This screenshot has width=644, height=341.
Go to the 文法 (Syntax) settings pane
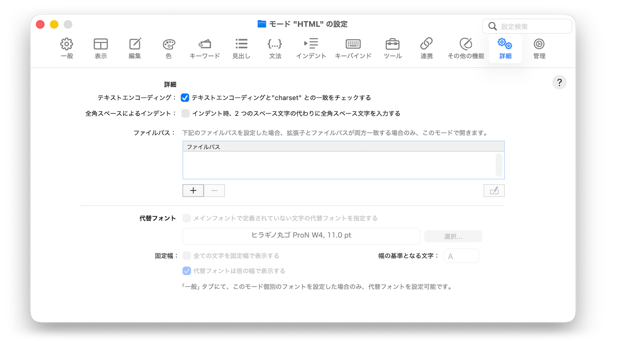pos(275,48)
